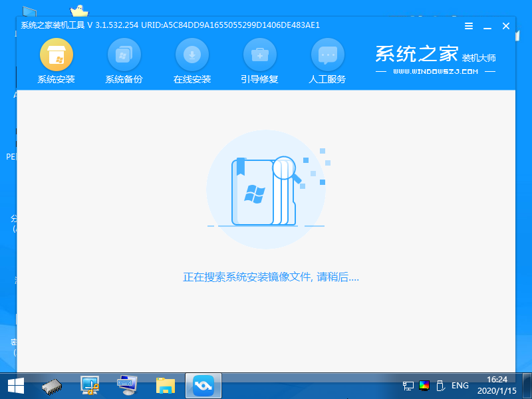Open the keyboard utility from taskbar
532x399 pixels.
[x=125, y=385]
